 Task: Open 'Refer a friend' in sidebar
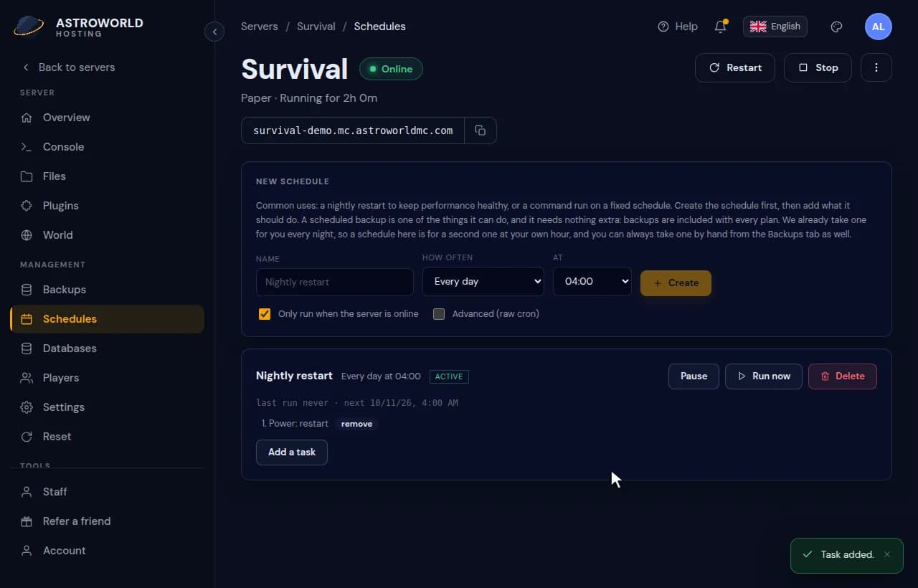tap(108, 521)
